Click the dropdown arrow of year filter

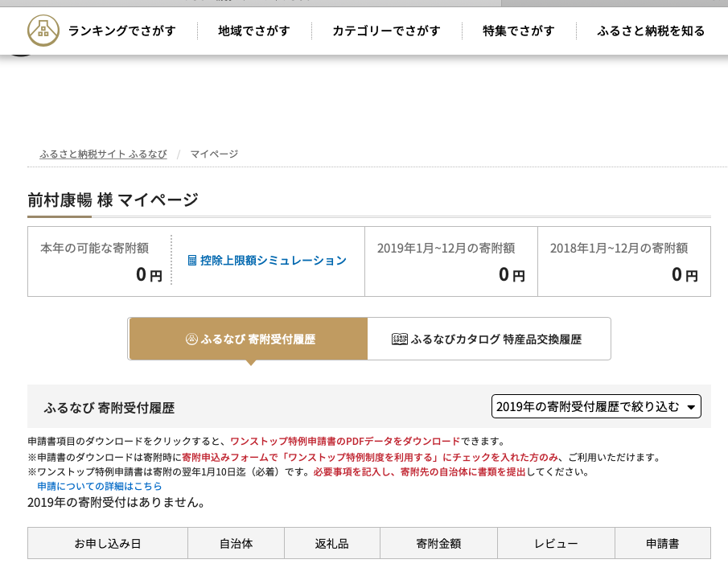(691, 407)
